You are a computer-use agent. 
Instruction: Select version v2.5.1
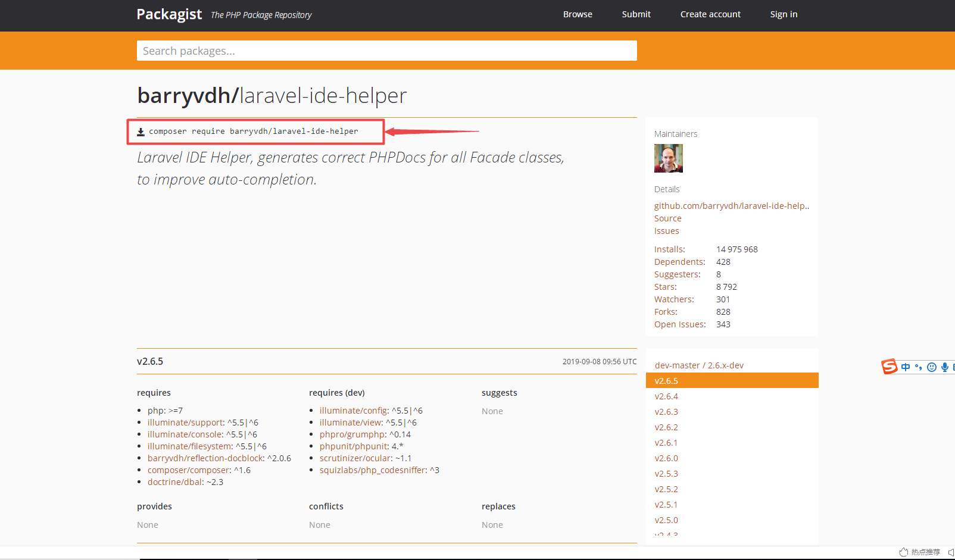(666, 505)
